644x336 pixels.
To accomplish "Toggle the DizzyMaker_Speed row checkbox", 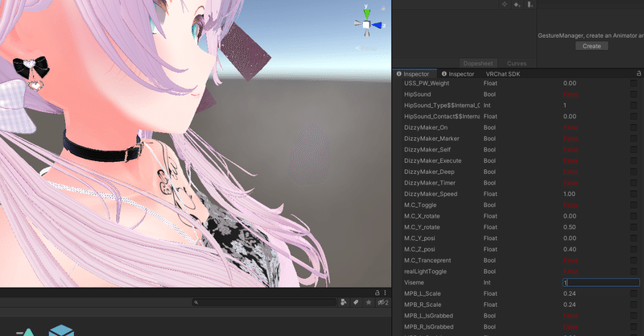I will click(634, 193).
